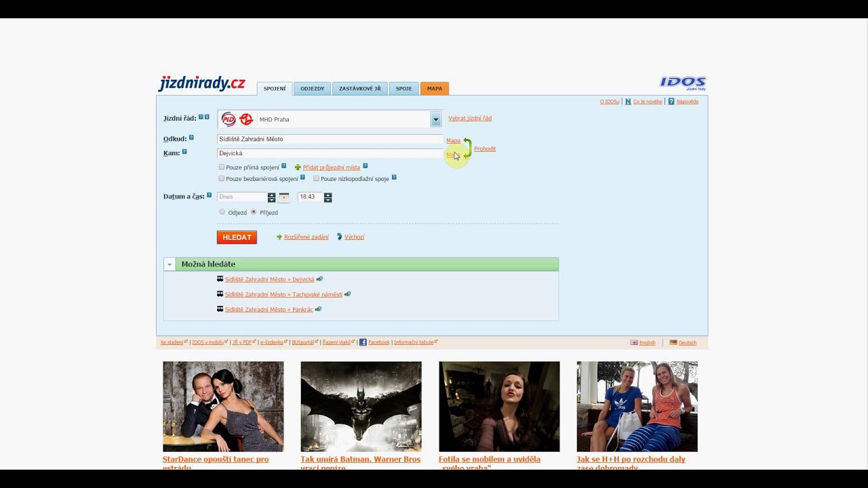Screen dimensions: 868x488
Task: Click the time stepper arrows
Action: (328, 197)
